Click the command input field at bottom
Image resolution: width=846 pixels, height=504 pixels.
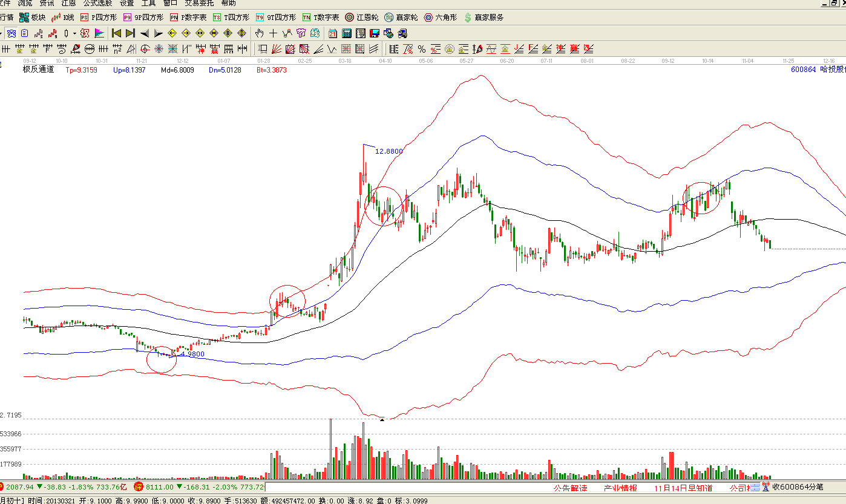point(405,487)
